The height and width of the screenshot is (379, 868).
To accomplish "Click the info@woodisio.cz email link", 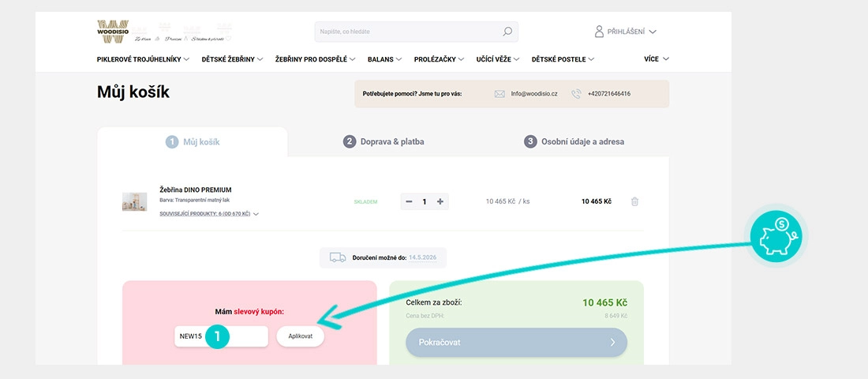I will 534,94.
